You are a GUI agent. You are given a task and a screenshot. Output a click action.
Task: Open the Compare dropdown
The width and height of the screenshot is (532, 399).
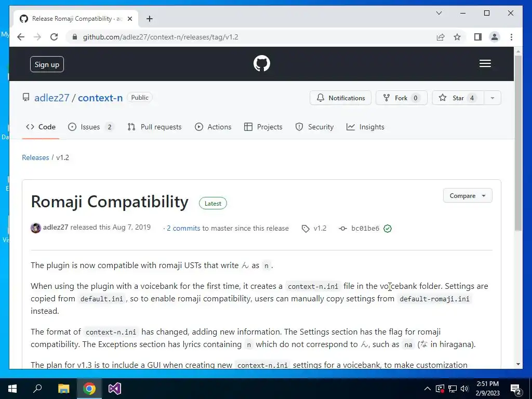pyautogui.click(x=468, y=196)
